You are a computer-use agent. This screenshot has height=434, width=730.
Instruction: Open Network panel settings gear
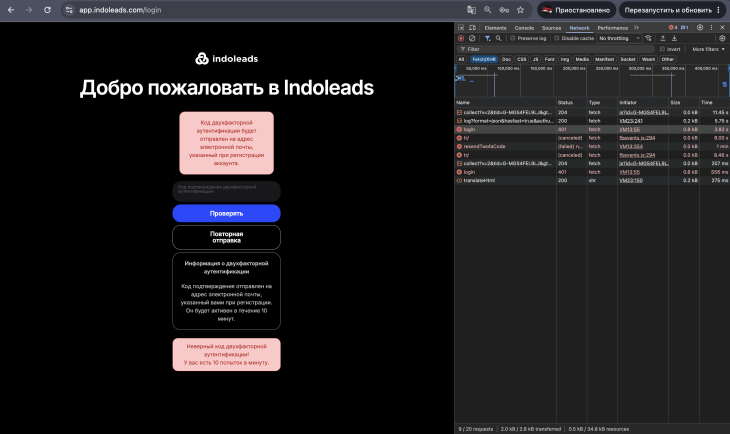[722, 38]
